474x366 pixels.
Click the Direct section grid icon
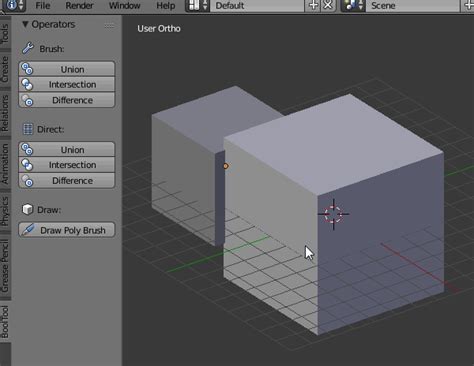[28, 129]
